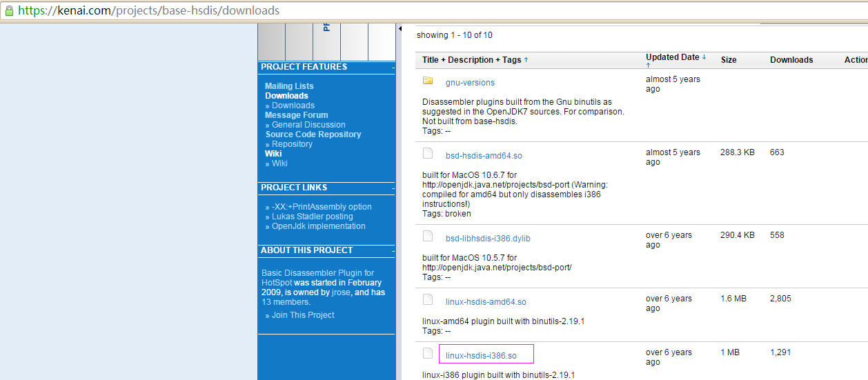Collapse the Project Links section
The image size is (868, 380).
point(393,188)
